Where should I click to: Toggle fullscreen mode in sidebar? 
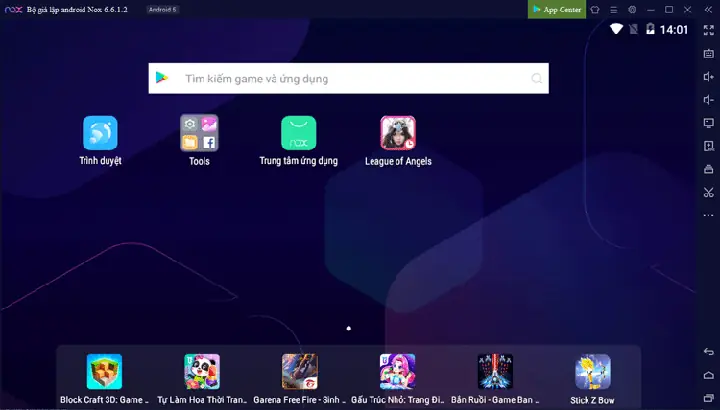(x=709, y=30)
